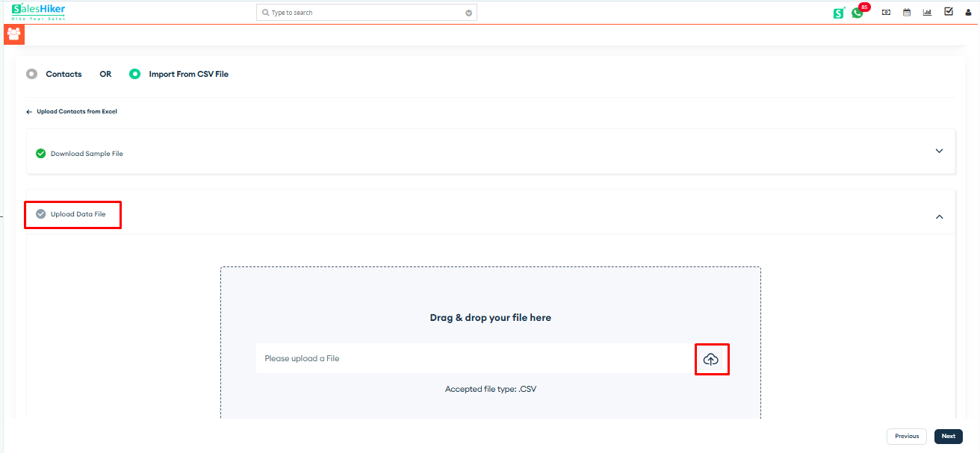
Task: Click the upload cloud button in red box
Action: pos(711,359)
